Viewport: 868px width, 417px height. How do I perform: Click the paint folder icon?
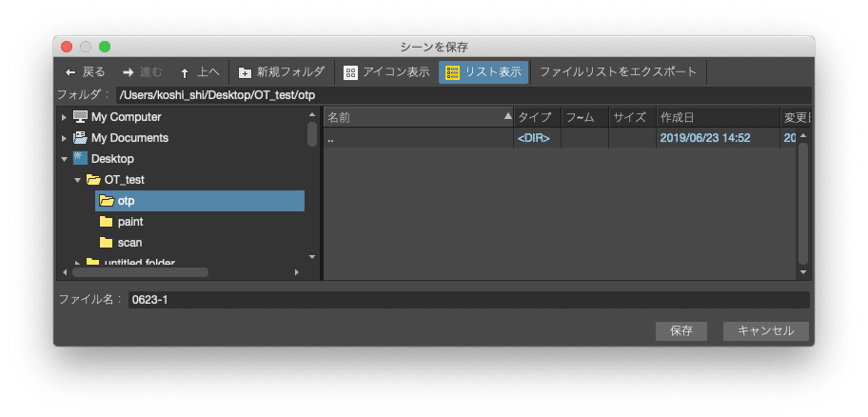(107, 222)
